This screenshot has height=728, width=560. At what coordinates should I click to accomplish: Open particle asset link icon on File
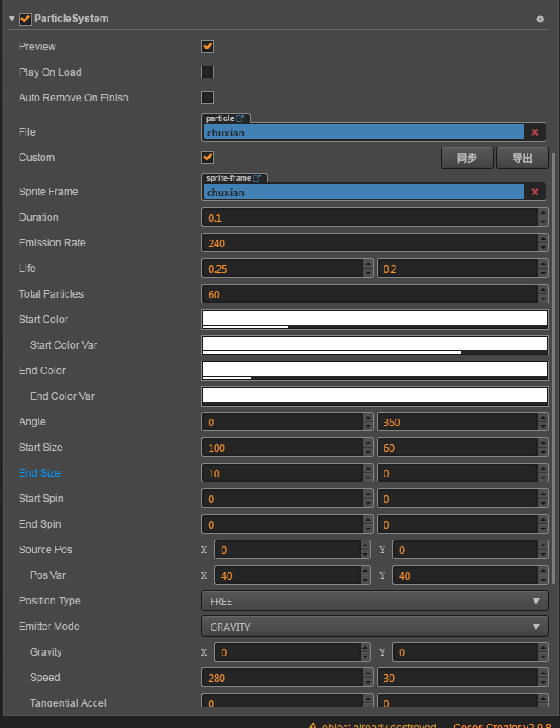(x=240, y=118)
